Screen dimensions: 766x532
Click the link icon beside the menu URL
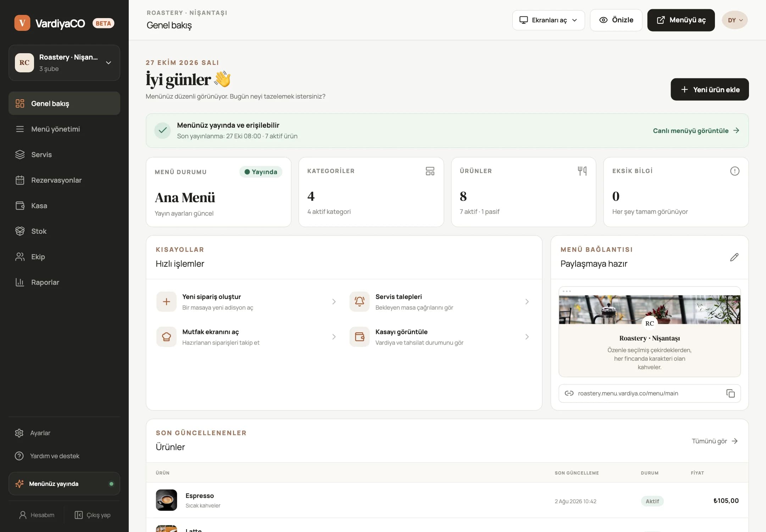click(569, 393)
